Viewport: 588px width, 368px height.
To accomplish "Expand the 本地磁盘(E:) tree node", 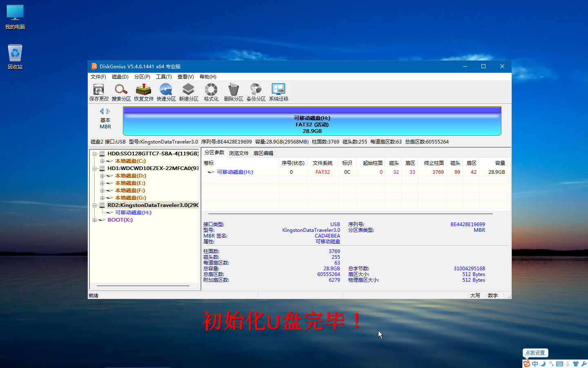I will 102,183.
